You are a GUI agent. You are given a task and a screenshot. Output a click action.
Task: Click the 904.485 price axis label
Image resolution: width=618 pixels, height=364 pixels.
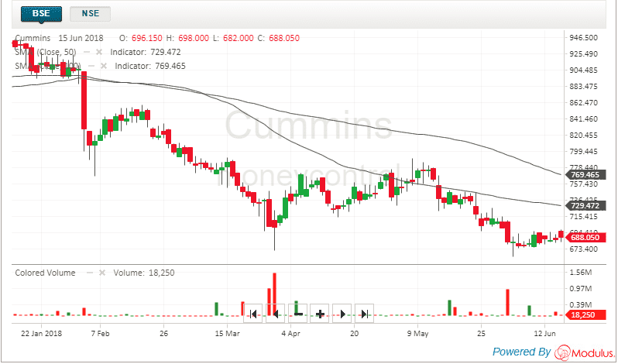point(583,70)
